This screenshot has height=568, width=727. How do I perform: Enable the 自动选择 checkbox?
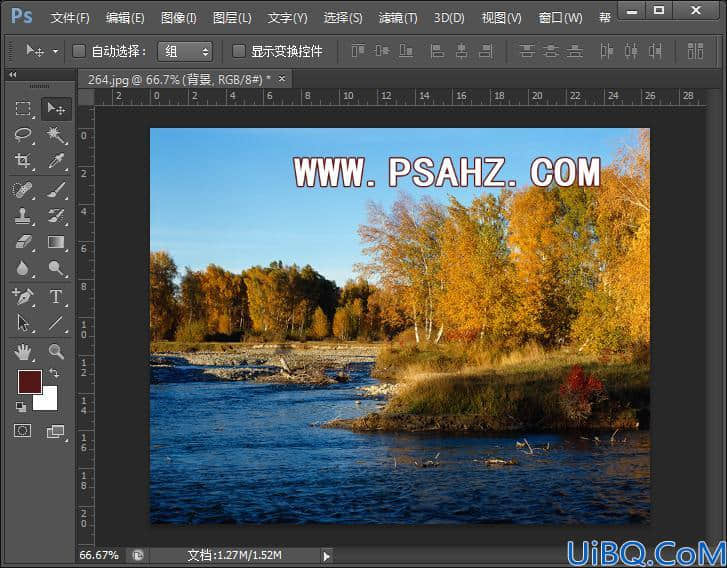(79, 51)
